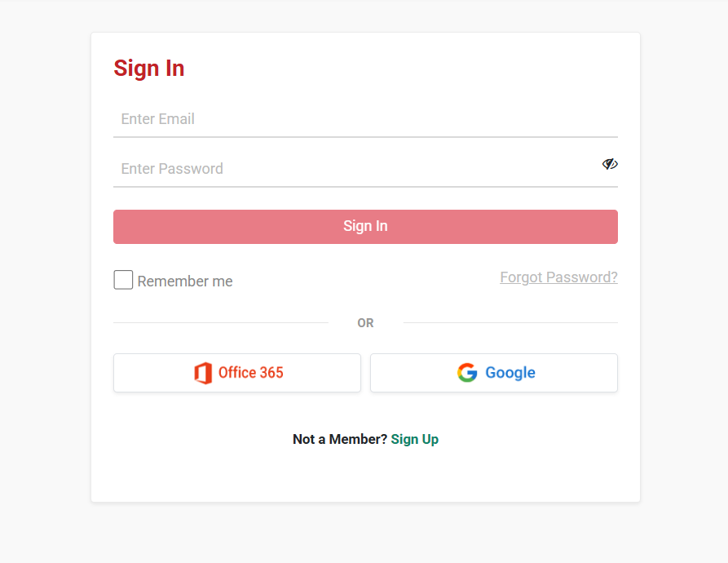Image resolution: width=728 pixels, height=563 pixels.
Task: Click the divider line left of OR
Action: click(x=221, y=322)
